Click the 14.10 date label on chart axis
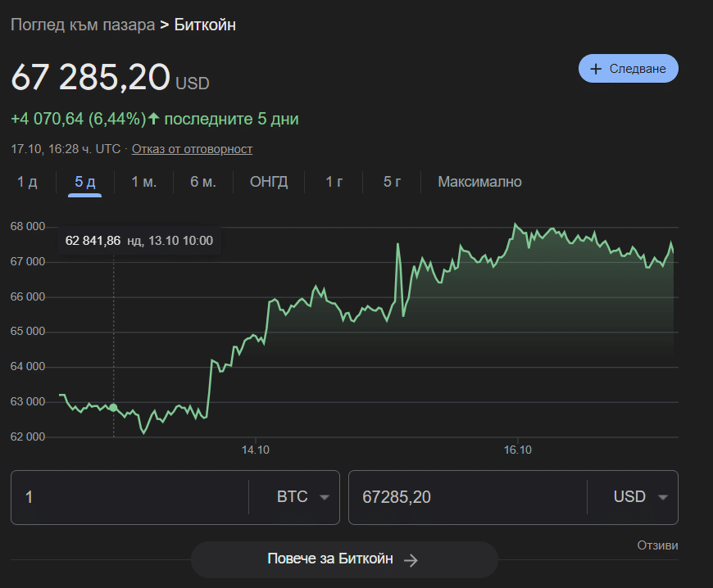 coord(256,450)
